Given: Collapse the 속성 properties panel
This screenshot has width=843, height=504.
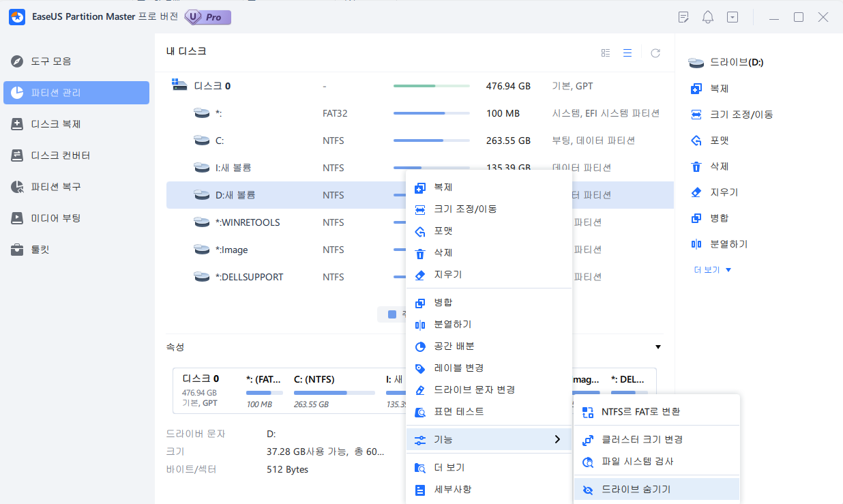Looking at the screenshot, I should point(657,347).
